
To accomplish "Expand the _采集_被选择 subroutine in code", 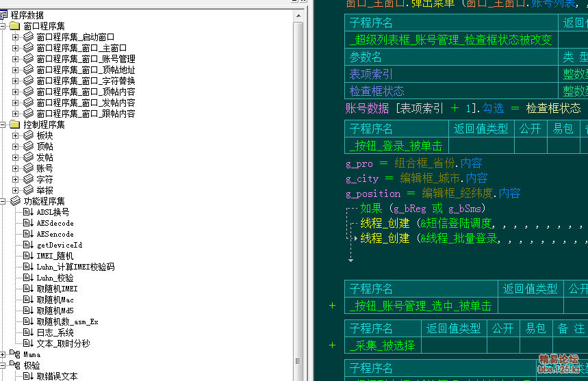I will pos(333,346).
